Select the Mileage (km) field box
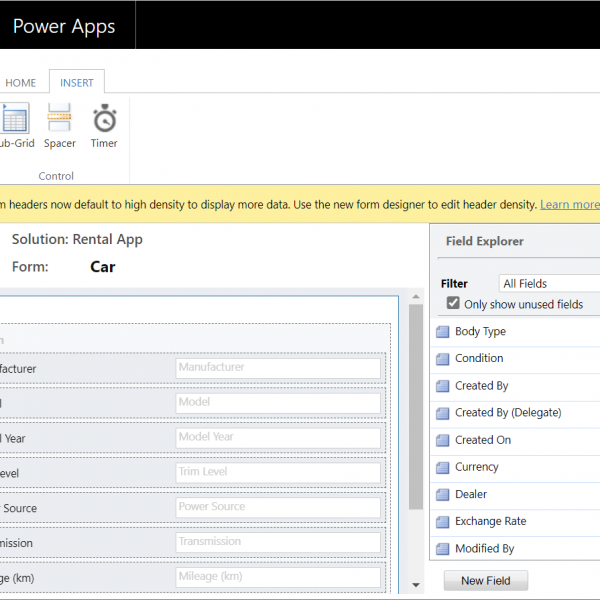Image resolution: width=600 pixels, height=600 pixels. pyautogui.click(x=278, y=577)
